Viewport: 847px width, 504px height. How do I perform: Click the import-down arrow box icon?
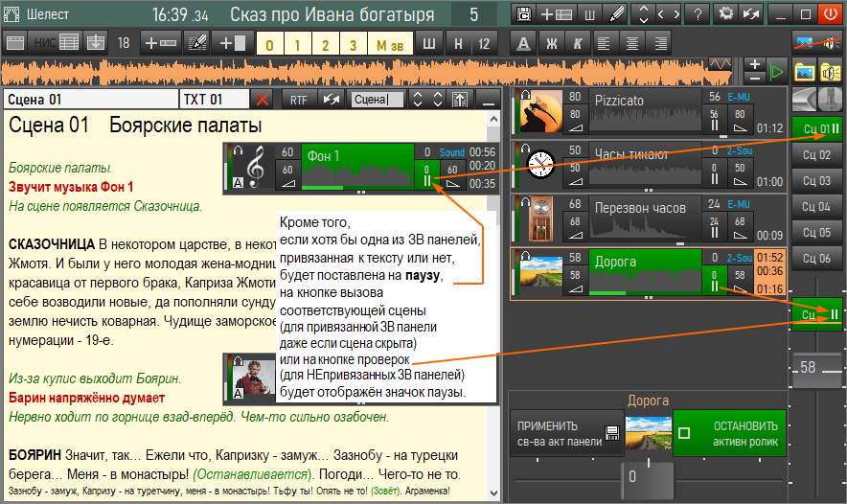[96, 43]
